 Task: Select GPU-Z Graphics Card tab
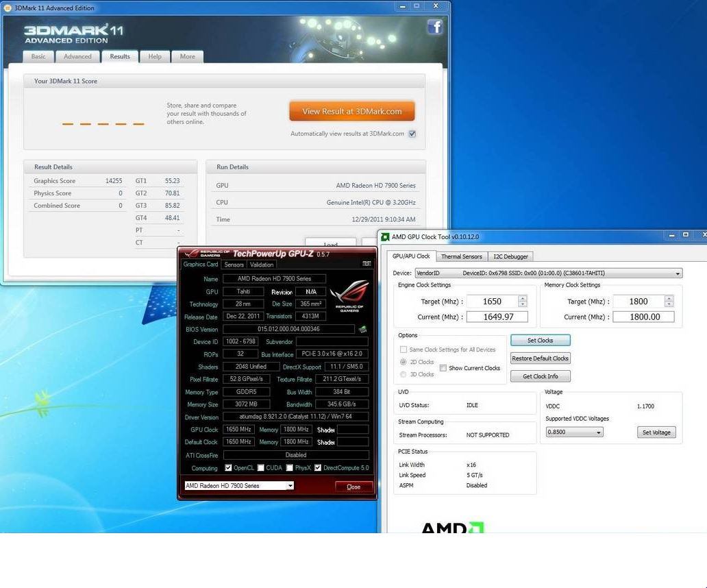click(201, 265)
